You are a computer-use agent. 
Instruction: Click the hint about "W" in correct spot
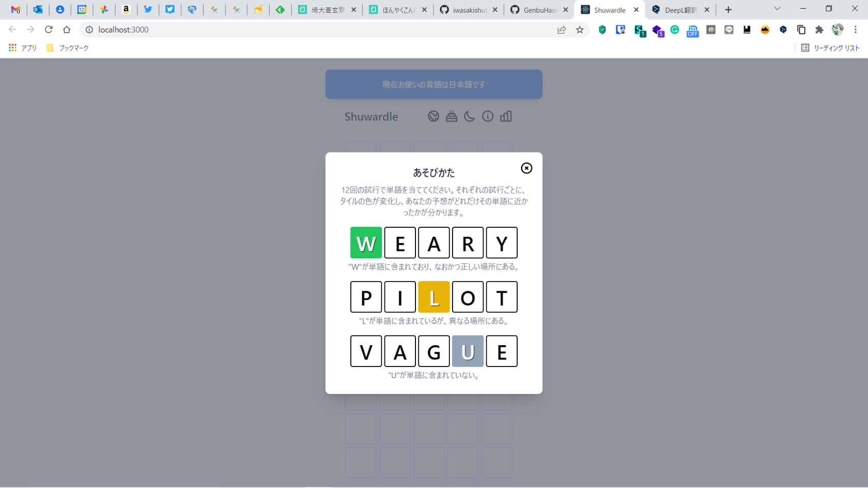[434, 267]
